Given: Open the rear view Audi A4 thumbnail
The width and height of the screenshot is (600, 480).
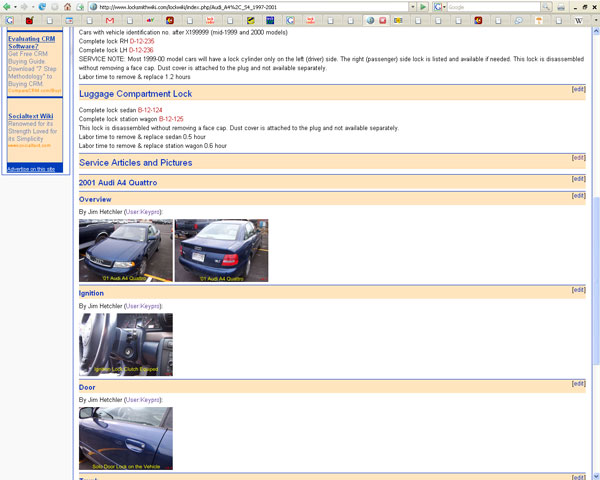Looking at the screenshot, I should point(221,250).
